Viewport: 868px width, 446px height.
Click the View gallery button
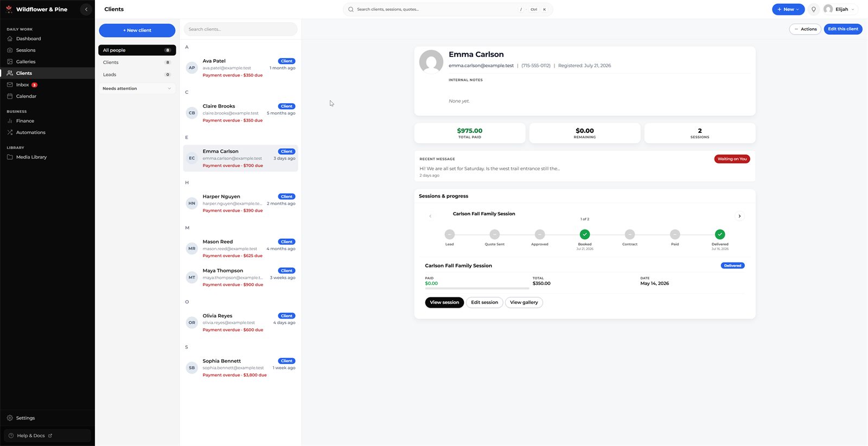click(524, 302)
